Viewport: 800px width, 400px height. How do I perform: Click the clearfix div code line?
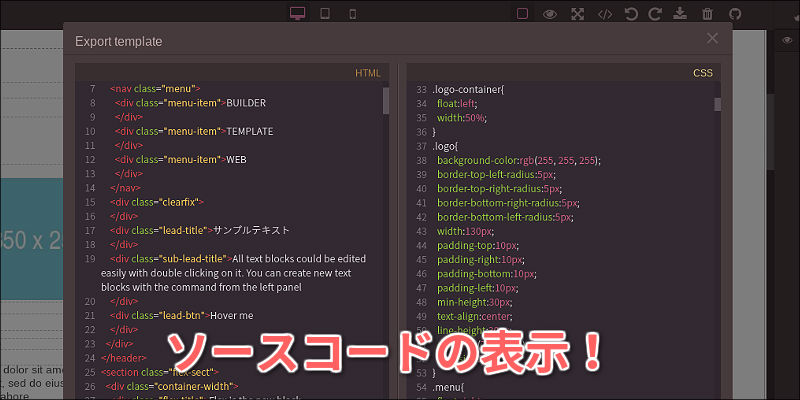[157, 202]
